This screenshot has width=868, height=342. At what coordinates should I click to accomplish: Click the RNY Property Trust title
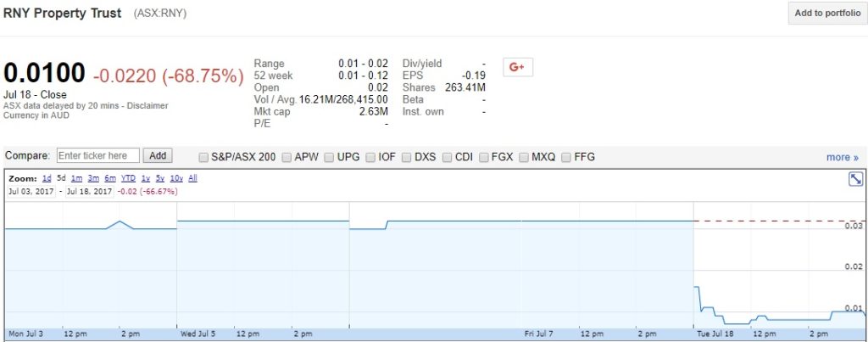coord(62,14)
